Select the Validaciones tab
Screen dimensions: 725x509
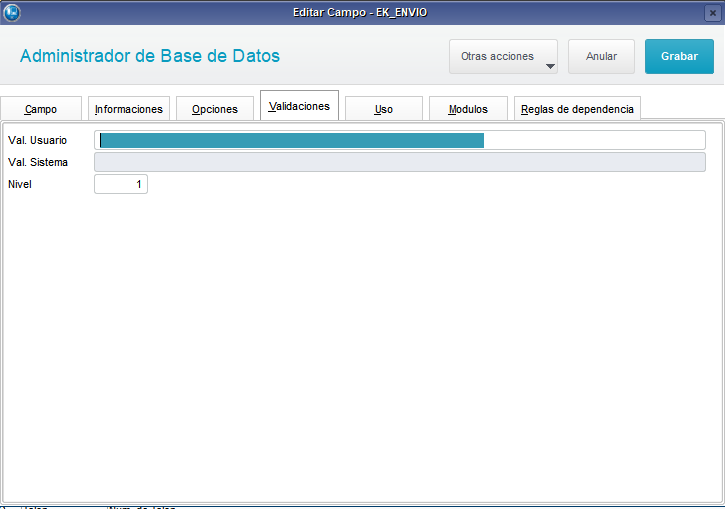click(x=300, y=106)
